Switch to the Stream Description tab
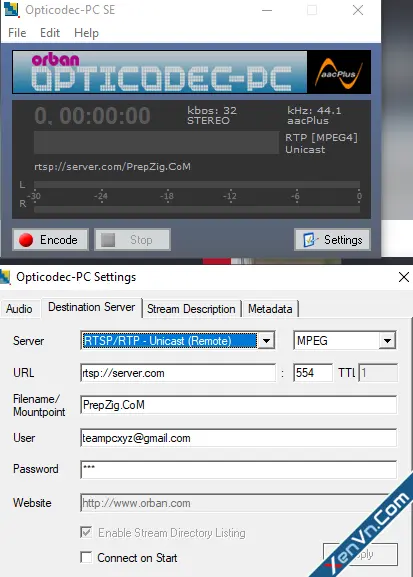Image resolution: width=413 pixels, height=577 pixels. coord(191,309)
